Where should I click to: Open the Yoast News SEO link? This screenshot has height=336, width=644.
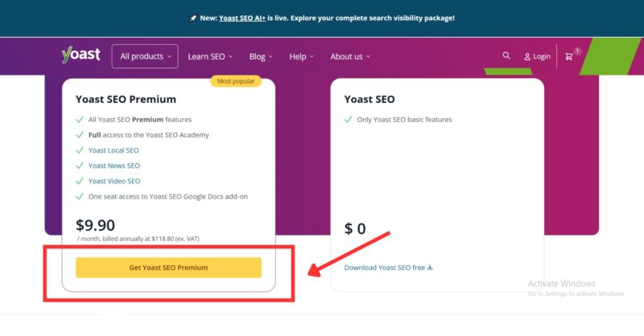click(114, 166)
